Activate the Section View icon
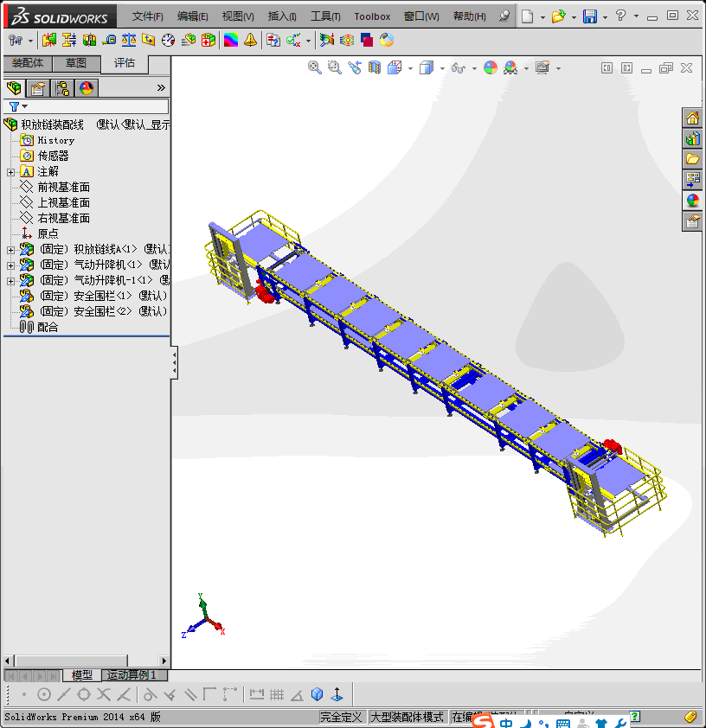706x728 pixels. coord(375,67)
